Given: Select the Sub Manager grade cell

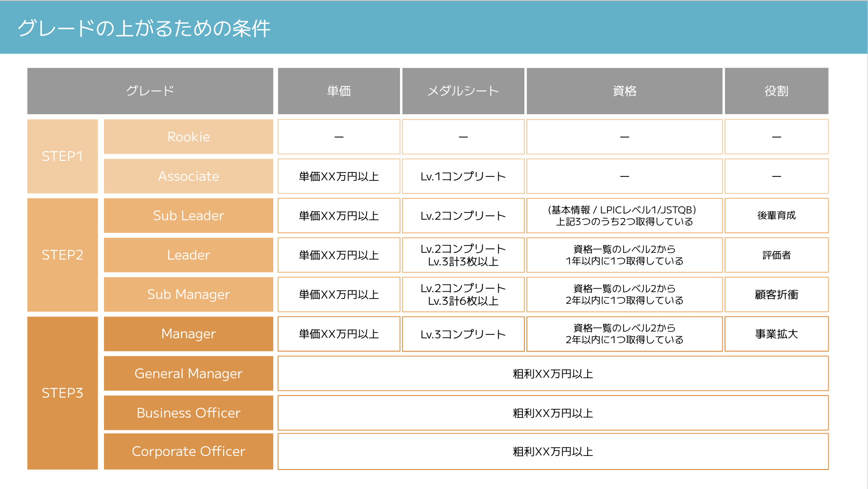Looking at the screenshot, I should click(189, 294).
